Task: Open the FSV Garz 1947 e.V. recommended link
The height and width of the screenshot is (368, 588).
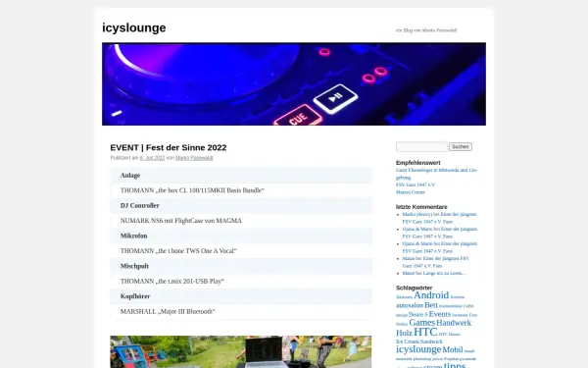Action: click(x=416, y=184)
